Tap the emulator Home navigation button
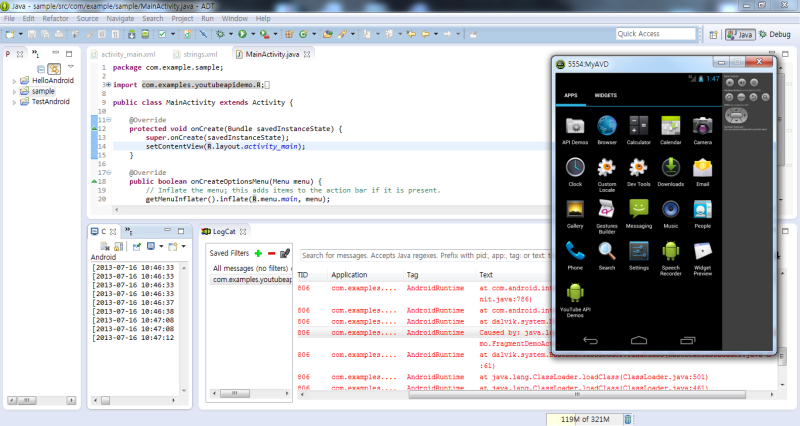The image size is (800, 426). pyautogui.click(x=639, y=340)
